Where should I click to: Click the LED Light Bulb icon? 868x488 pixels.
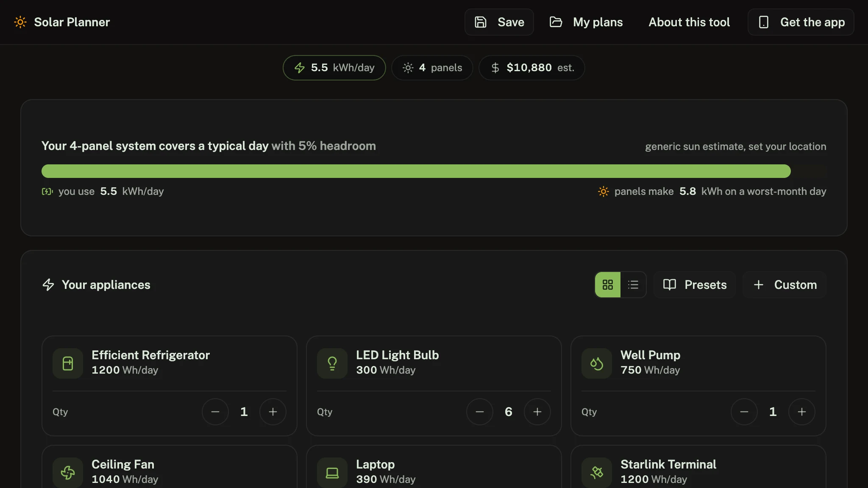(332, 363)
